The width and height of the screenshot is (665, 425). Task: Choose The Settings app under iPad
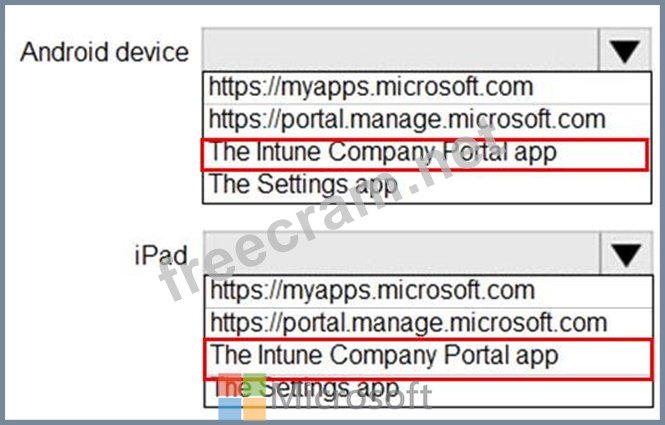429,393
